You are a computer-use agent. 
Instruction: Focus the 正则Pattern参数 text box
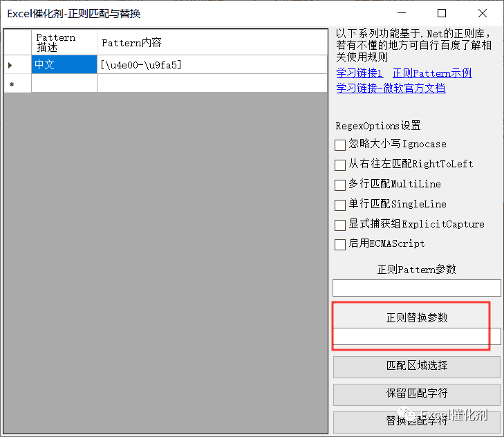[x=417, y=288]
